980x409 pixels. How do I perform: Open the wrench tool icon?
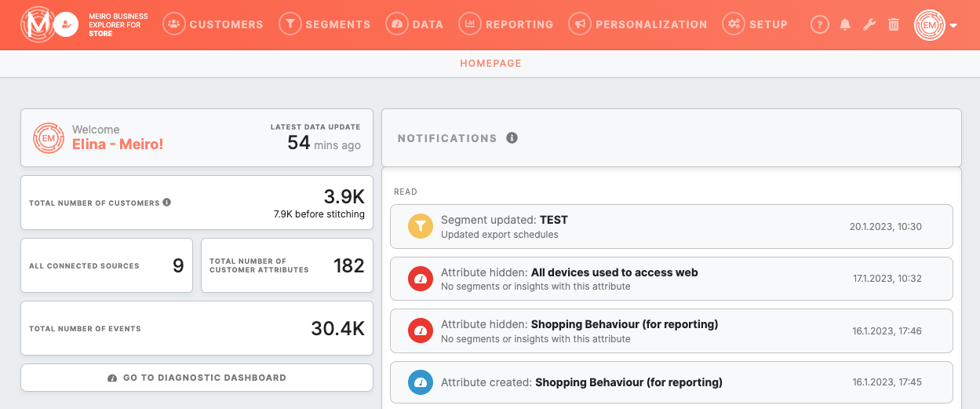(x=869, y=25)
